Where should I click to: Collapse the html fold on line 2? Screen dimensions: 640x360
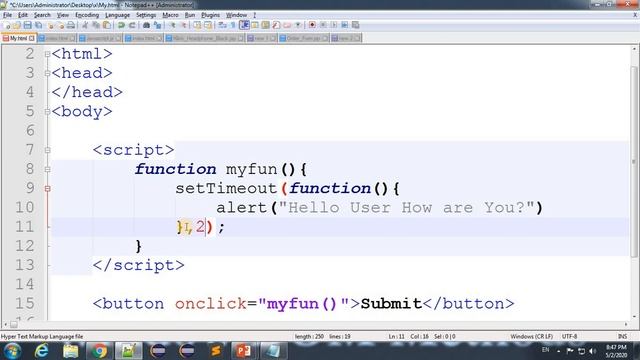47,54
